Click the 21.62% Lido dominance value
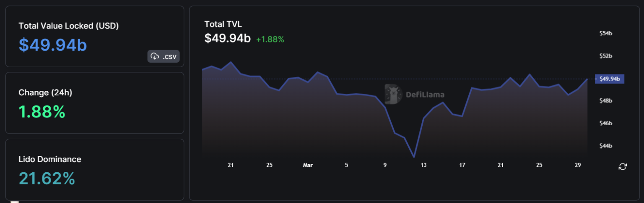This screenshot has width=644, height=203. click(x=47, y=179)
